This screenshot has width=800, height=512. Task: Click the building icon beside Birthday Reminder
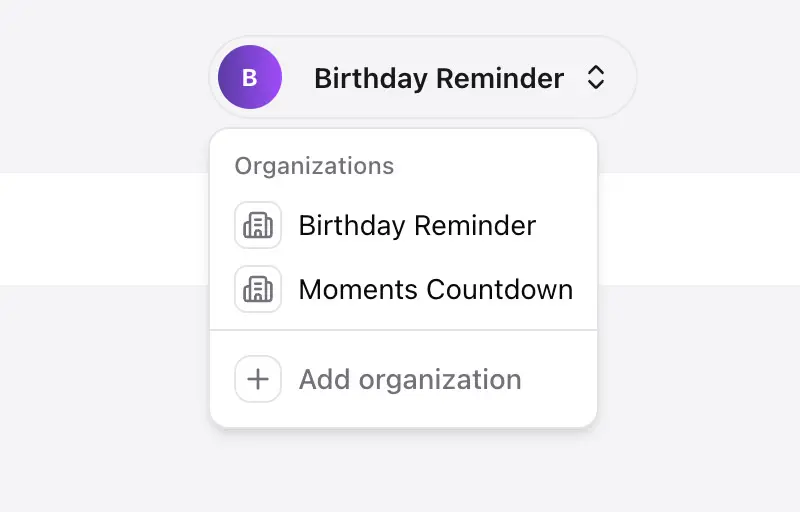pyautogui.click(x=258, y=225)
